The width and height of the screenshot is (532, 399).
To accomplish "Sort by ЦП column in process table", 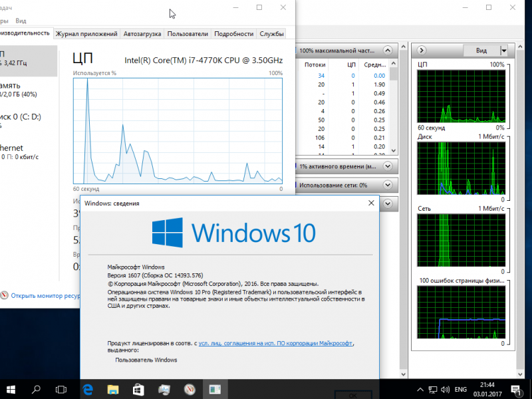I will coord(351,65).
